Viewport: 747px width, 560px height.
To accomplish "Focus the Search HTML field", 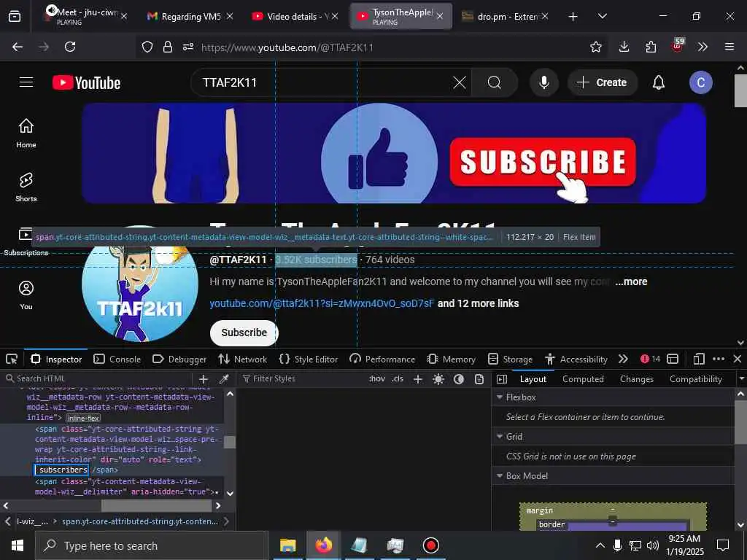I will tap(98, 378).
